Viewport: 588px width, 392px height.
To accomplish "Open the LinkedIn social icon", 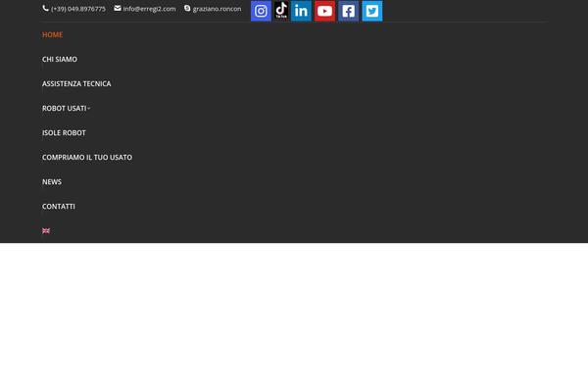I will pyautogui.click(x=301, y=11).
